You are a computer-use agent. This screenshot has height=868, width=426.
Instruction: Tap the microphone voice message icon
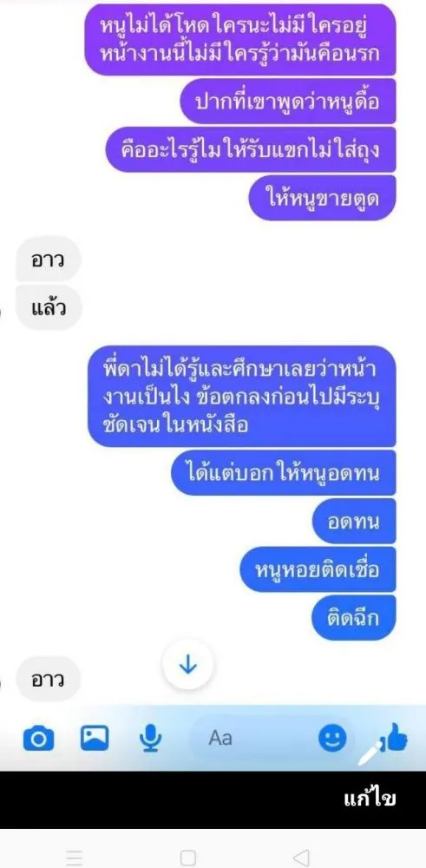(x=148, y=739)
